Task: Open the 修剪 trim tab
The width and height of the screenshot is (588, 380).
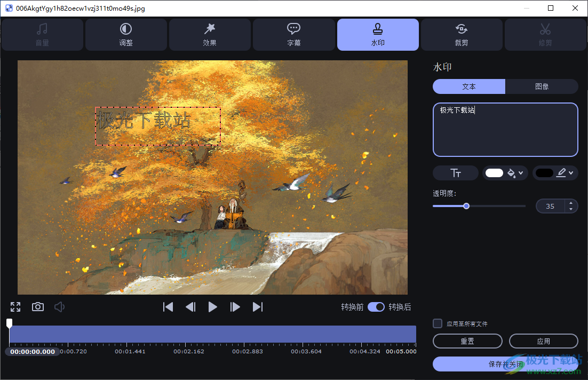Action: click(x=545, y=35)
